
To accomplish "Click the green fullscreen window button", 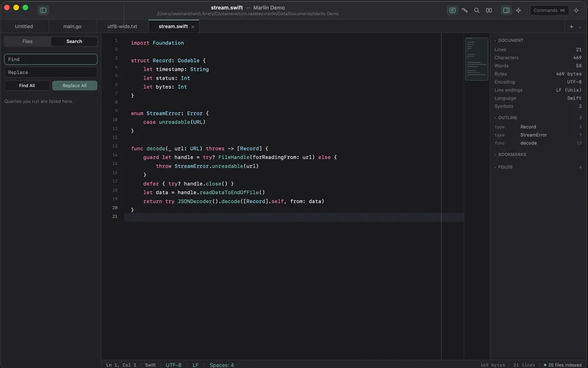I will click(25, 8).
